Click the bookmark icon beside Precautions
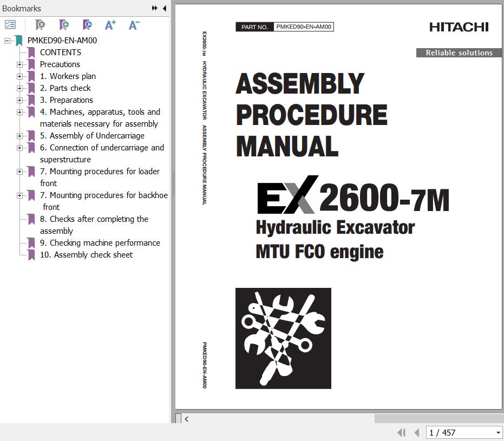Screen dimensions: 504x441 (31, 64)
